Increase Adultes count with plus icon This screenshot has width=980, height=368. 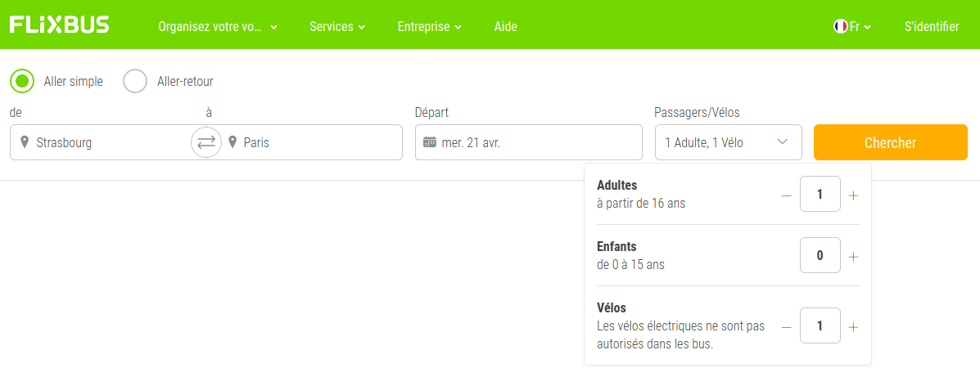tap(853, 195)
